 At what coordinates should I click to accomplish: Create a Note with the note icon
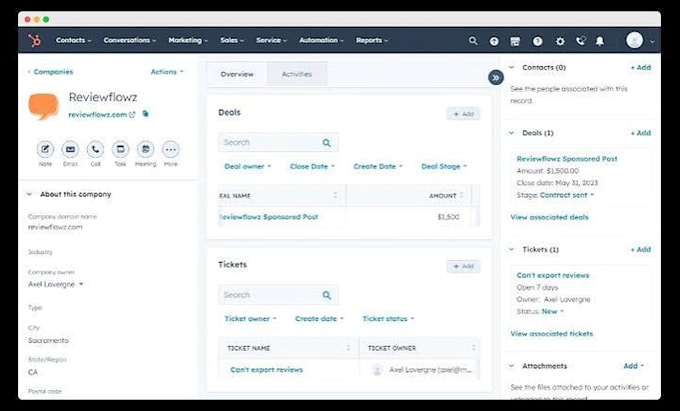tap(45, 150)
